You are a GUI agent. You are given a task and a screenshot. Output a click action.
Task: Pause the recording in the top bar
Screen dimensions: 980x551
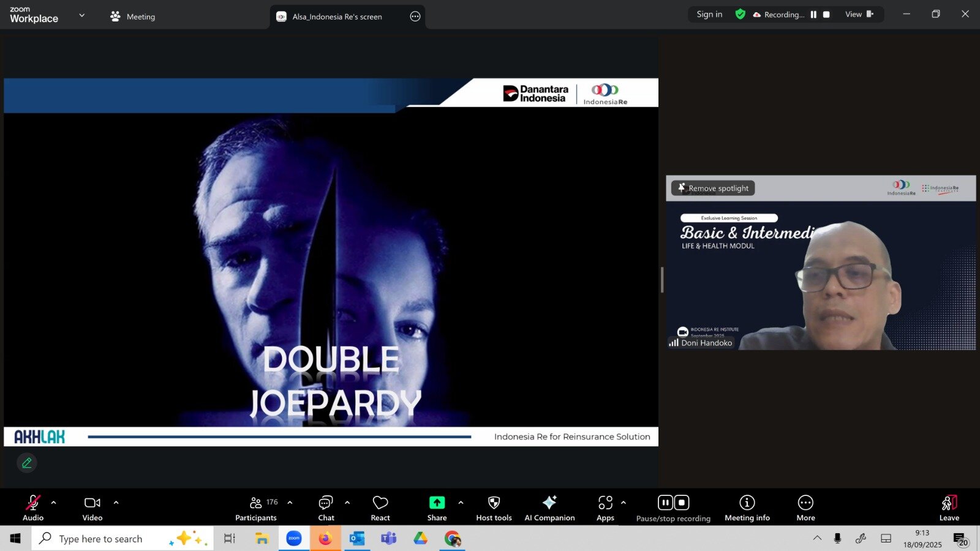coord(813,15)
